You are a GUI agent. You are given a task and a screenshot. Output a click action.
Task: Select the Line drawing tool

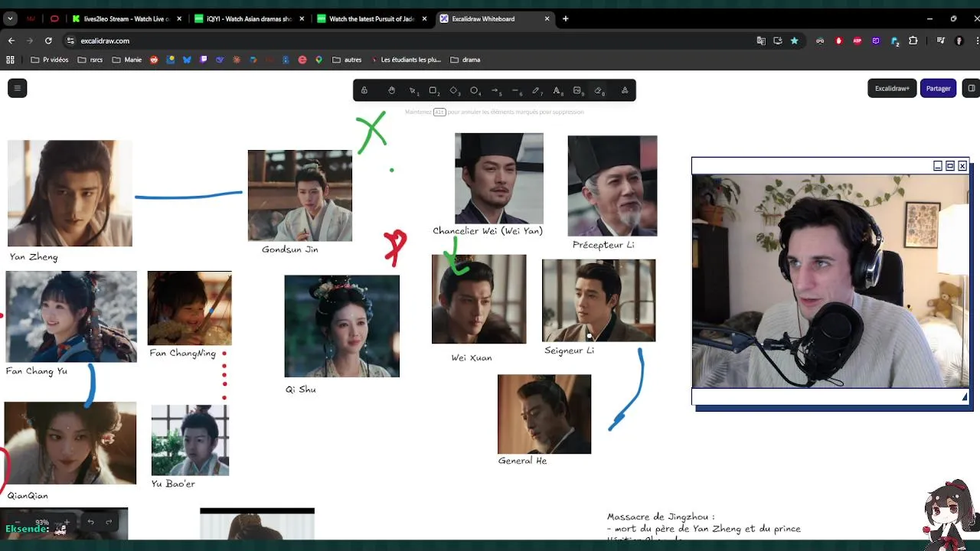[516, 90]
